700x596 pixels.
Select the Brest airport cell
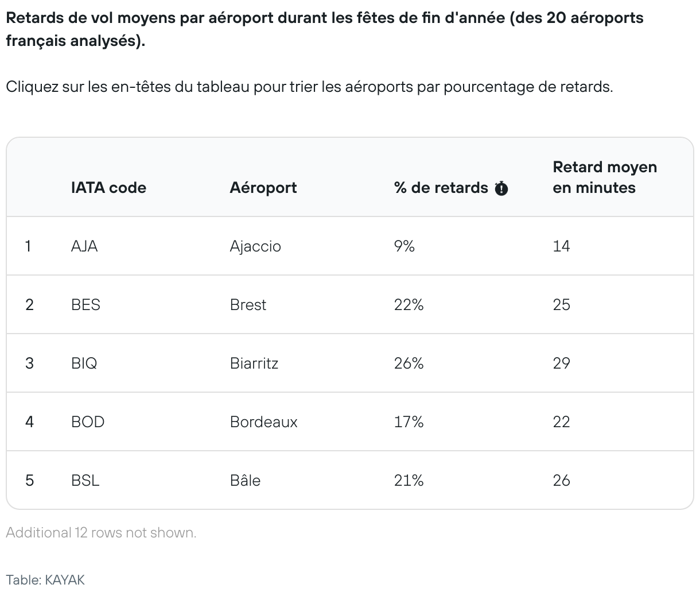coord(248,305)
